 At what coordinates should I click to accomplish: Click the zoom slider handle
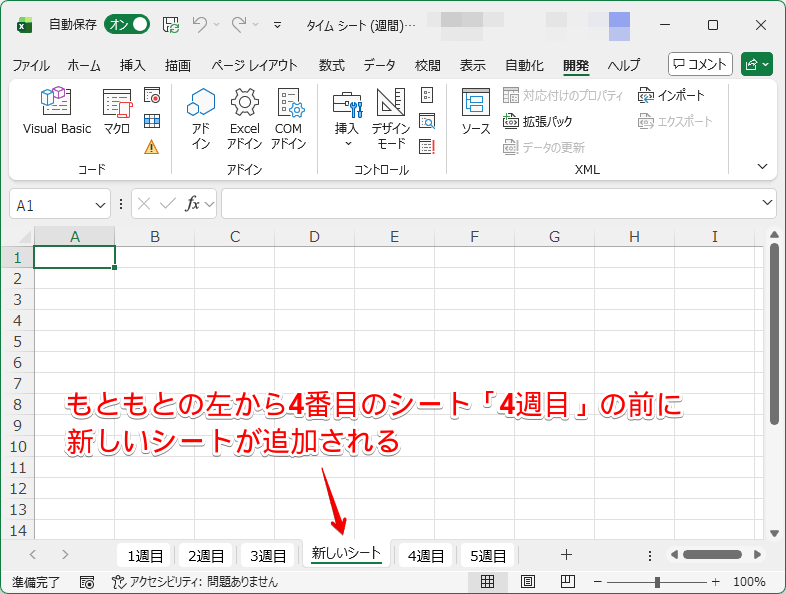pos(657,582)
